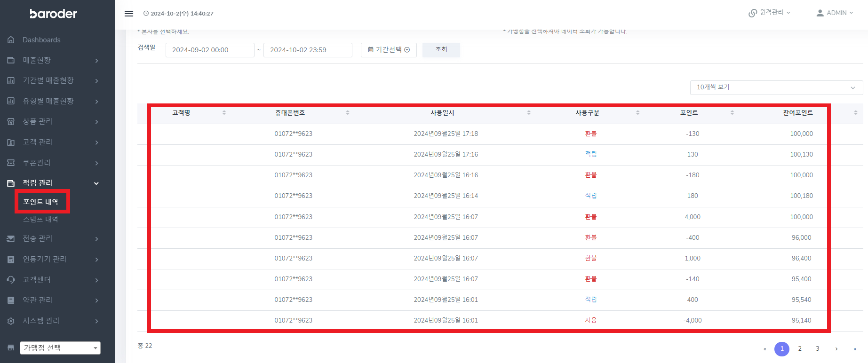Open the ADMIN account dropdown
Image resolution: width=868 pixels, height=363 pixels.
tap(835, 13)
